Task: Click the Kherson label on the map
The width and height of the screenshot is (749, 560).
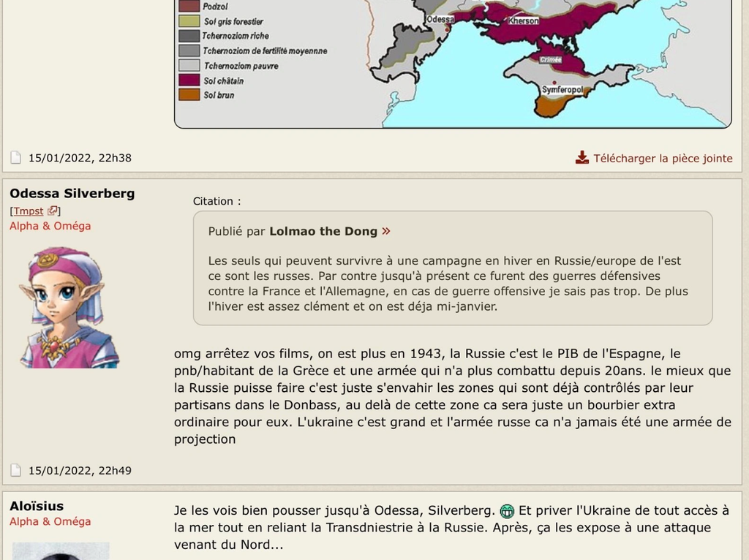Action: (523, 20)
